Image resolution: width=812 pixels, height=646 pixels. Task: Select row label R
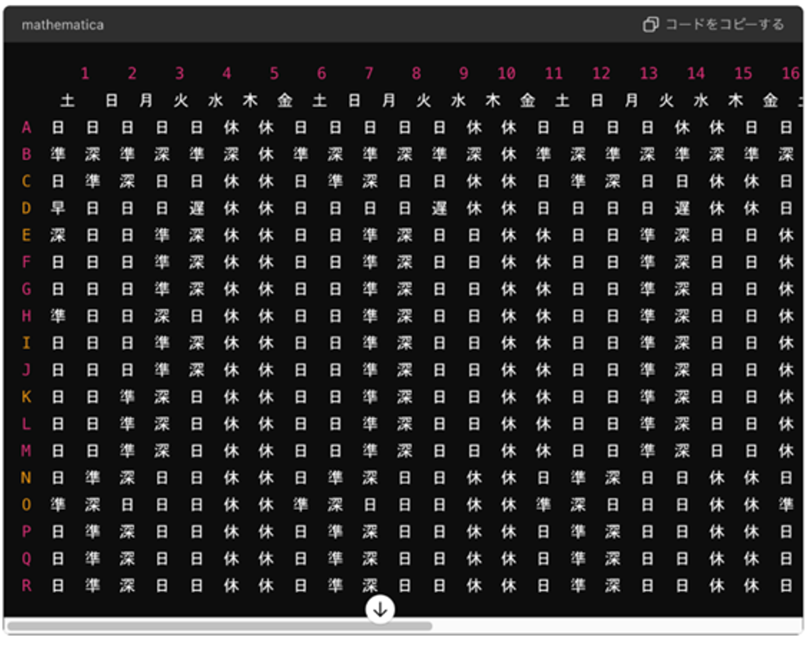pos(26,586)
